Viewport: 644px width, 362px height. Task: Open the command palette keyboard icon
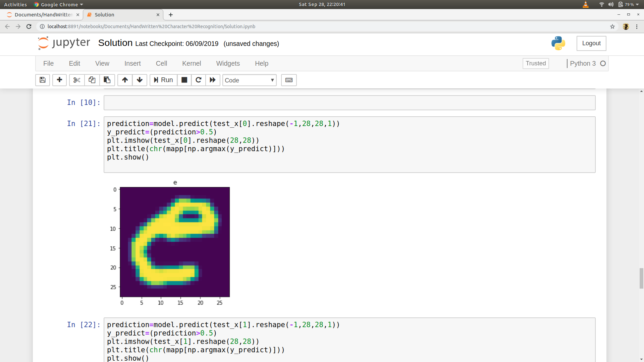[288, 80]
